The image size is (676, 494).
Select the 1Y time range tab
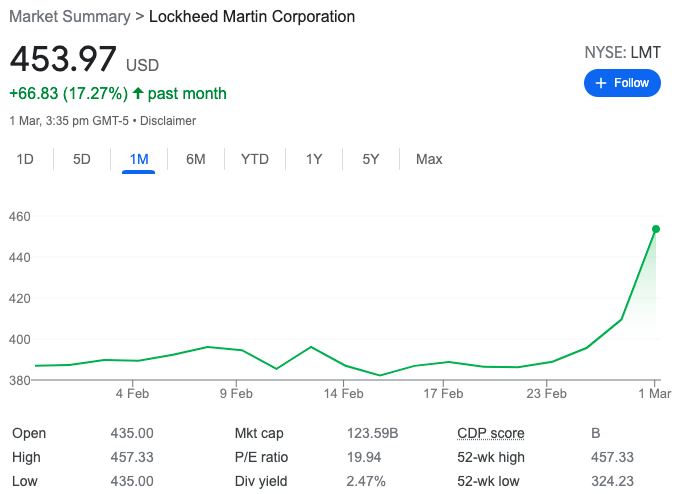pos(314,159)
